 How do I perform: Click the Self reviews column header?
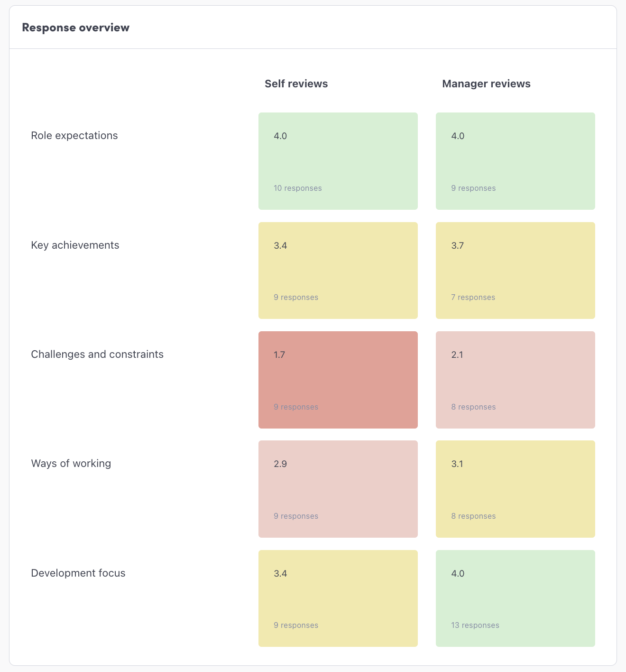pyautogui.click(x=296, y=84)
